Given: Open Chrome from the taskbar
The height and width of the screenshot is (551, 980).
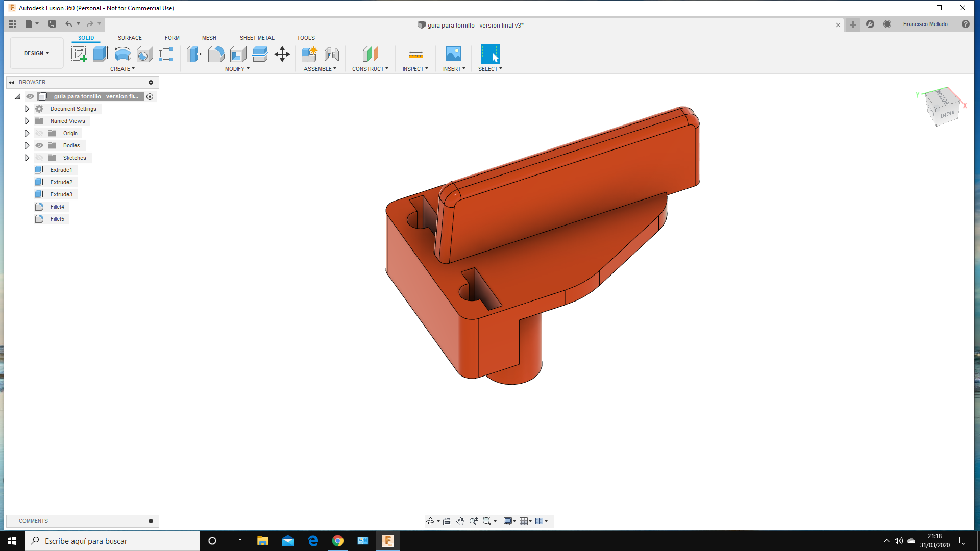Looking at the screenshot, I should click(x=338, y=541).
